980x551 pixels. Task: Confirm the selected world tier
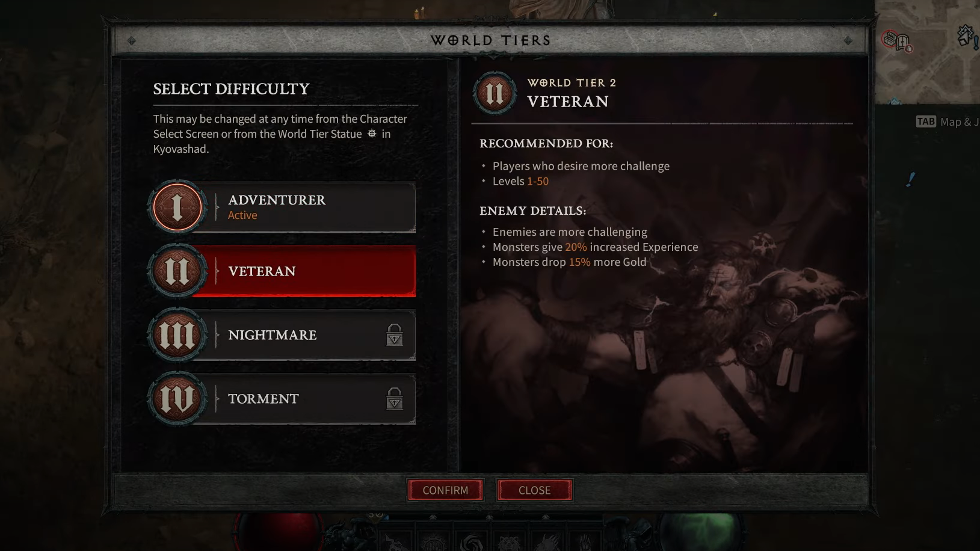pyautogui.click(x=445, y=490)
